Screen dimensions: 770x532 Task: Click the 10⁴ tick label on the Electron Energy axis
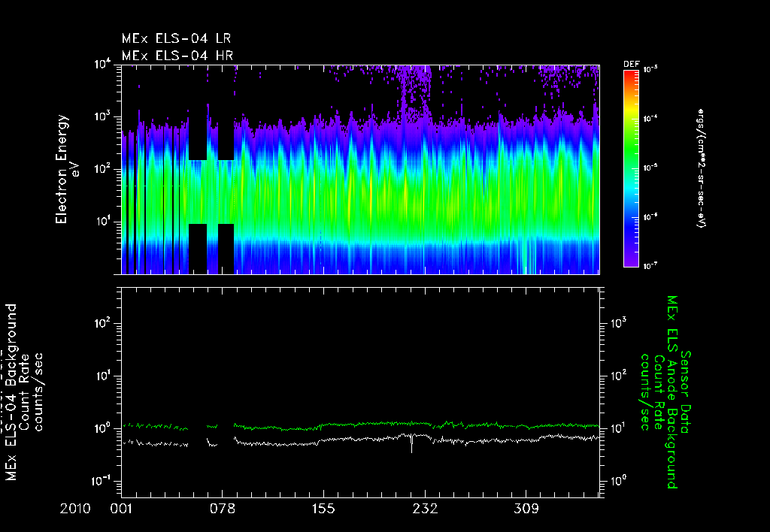coord(102,65)
